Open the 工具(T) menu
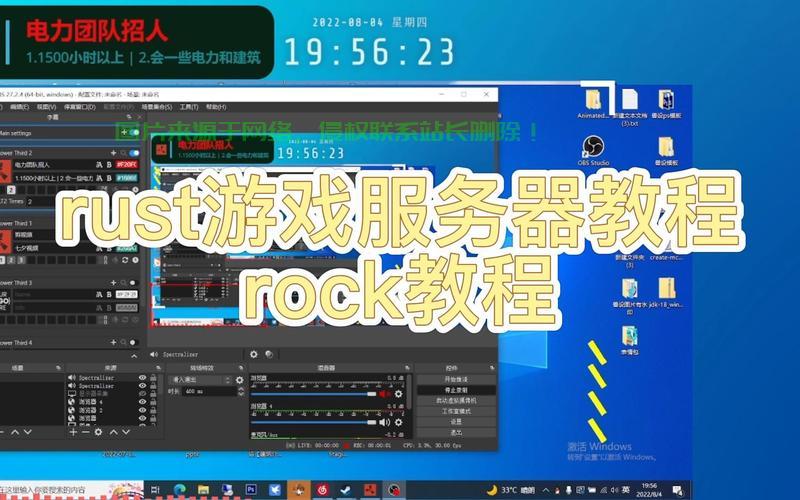This screenshot has width=800, height=500. click(189, 107)
